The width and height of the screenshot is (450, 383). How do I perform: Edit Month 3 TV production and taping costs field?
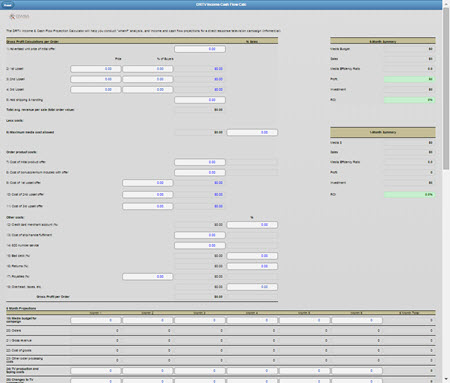point(200,371)
